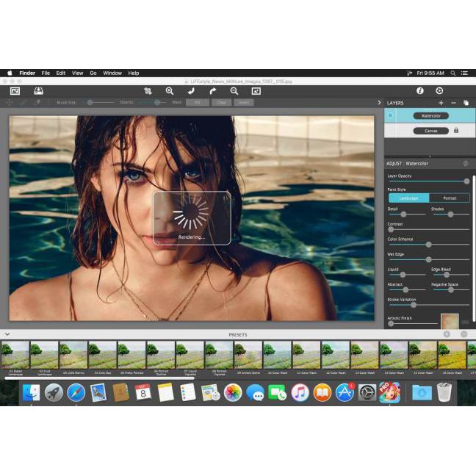Add a new layer with plus icon
Image resolution: width=476 pixels, height=476 pixels.
pyautogui.click(x=441, y=103)
